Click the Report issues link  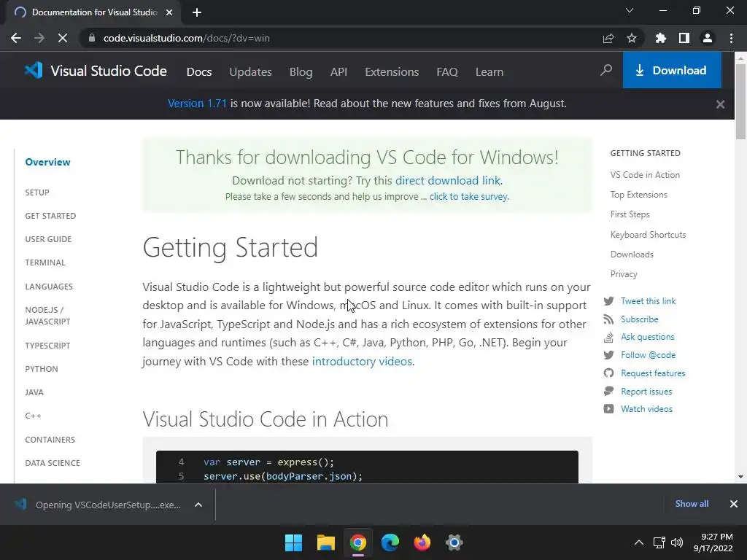[646, 392]
